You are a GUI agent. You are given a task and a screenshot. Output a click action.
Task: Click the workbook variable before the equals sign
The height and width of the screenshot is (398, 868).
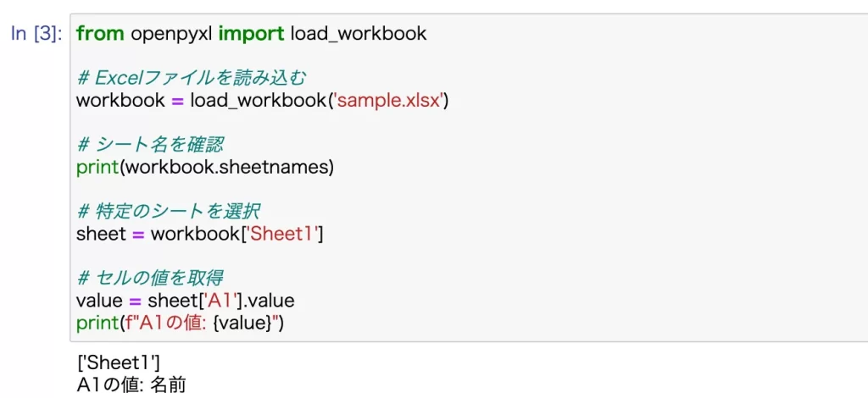[120, 101]
